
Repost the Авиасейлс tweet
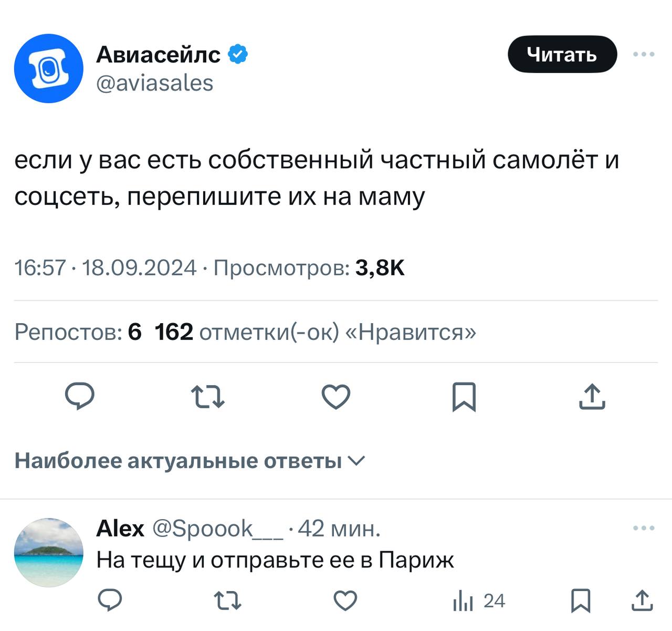(207, 397)
